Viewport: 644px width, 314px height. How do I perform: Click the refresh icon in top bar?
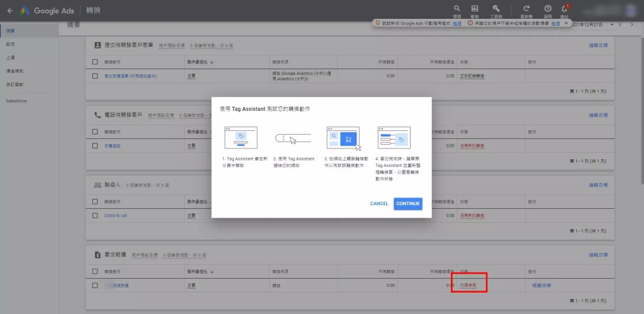pos(526,9)
